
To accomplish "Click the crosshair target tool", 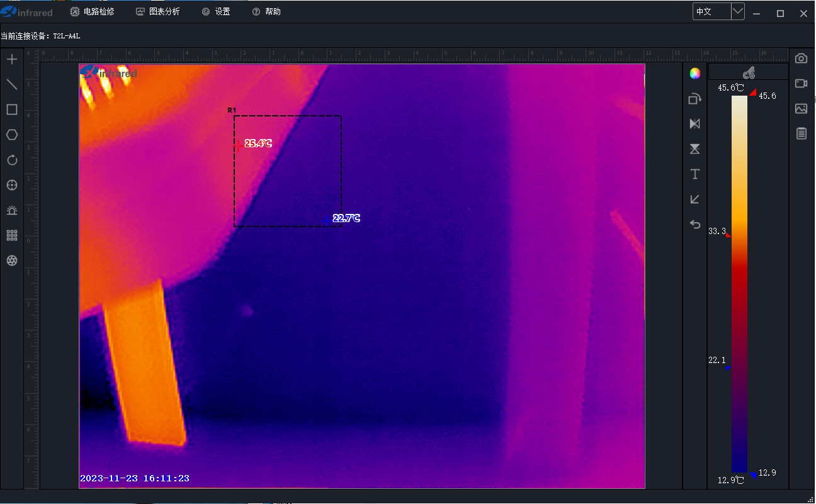I will (11, 185).
